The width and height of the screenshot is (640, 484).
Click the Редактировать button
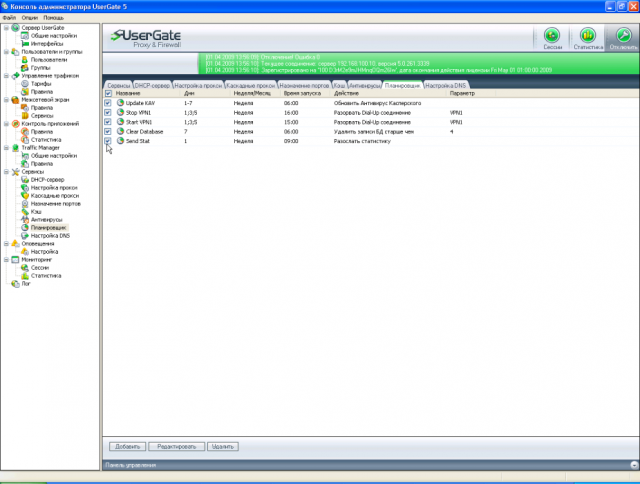click(x=176, y=446)
